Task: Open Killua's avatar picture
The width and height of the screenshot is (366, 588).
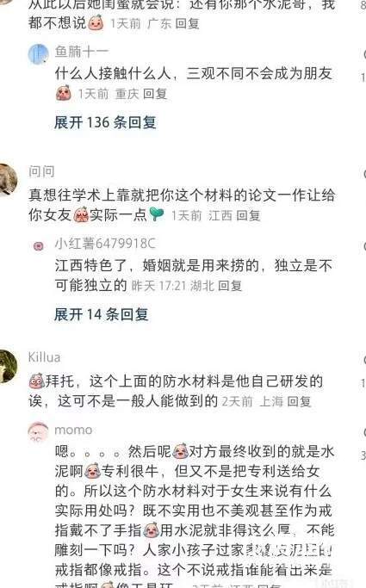Action: (x=7, y=366)
